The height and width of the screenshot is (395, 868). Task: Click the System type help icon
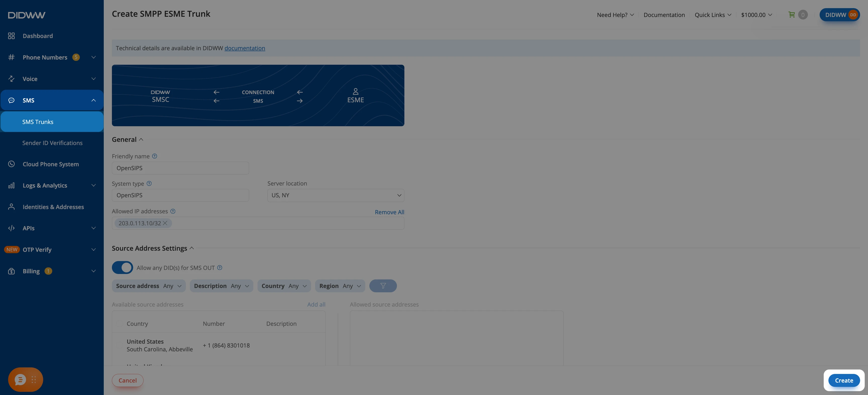[149, 184]
